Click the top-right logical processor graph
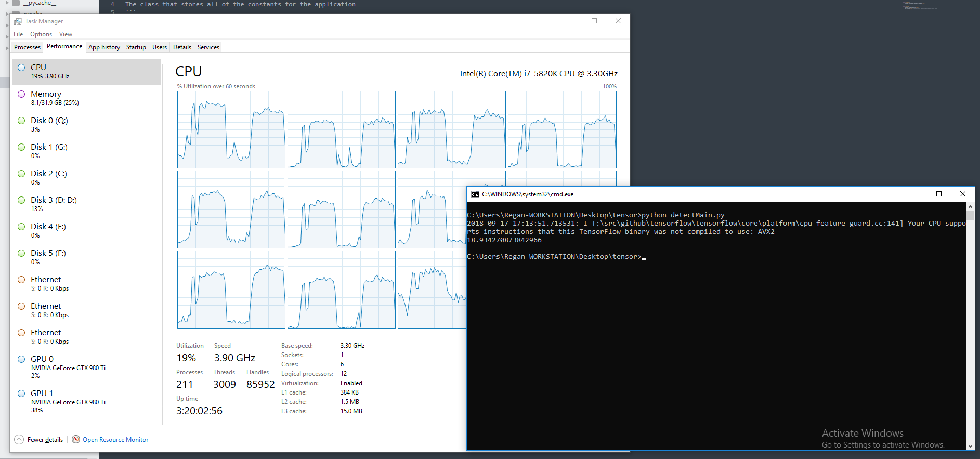The width and height of the screenshot is (980, 459). (562, 129)
